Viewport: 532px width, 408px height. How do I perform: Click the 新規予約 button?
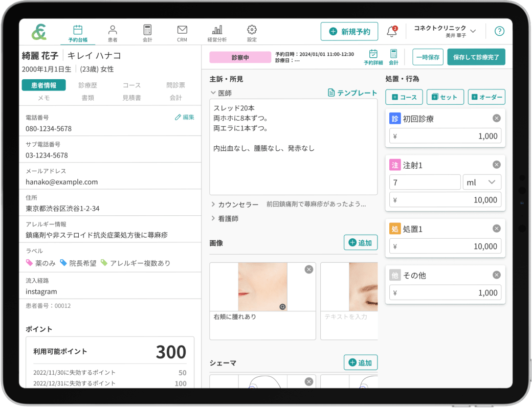(x=349, y=31)
